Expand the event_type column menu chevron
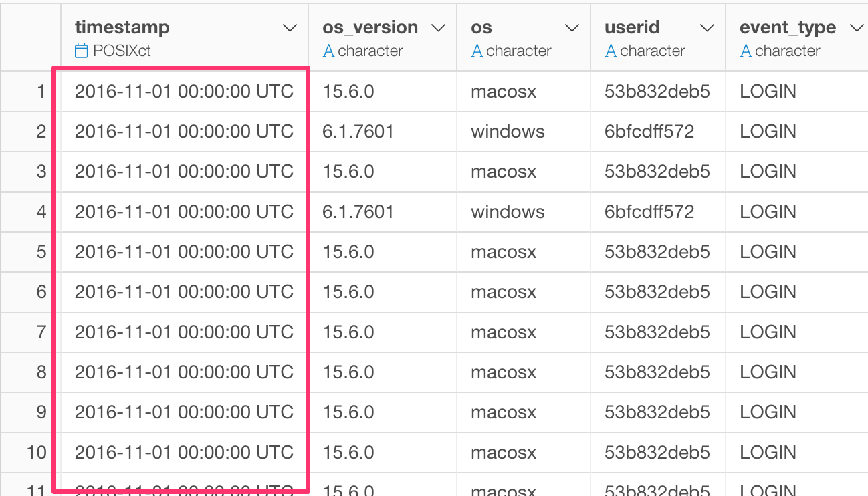The image size is (868, 496). [x=855, y=28]
